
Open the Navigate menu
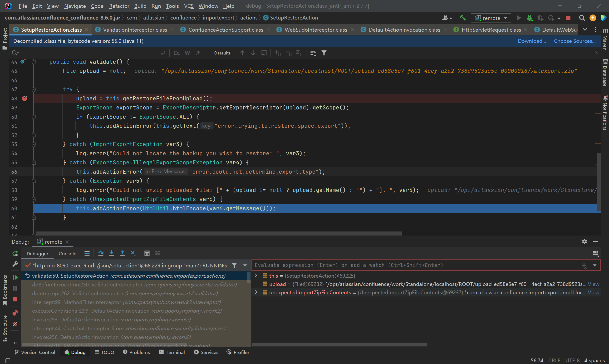pyautogui.click(x=75, y=6)
